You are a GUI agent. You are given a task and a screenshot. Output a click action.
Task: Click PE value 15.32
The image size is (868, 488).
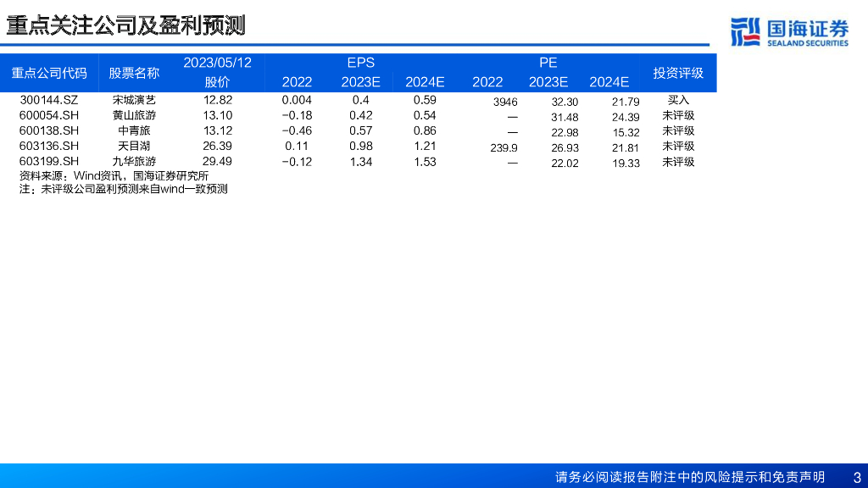click(x=626, y=133)
